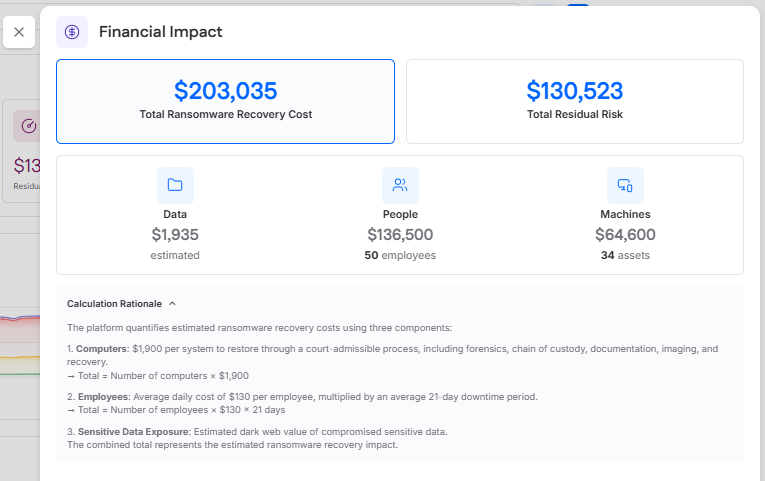Click the Machines devices icon

625,185
